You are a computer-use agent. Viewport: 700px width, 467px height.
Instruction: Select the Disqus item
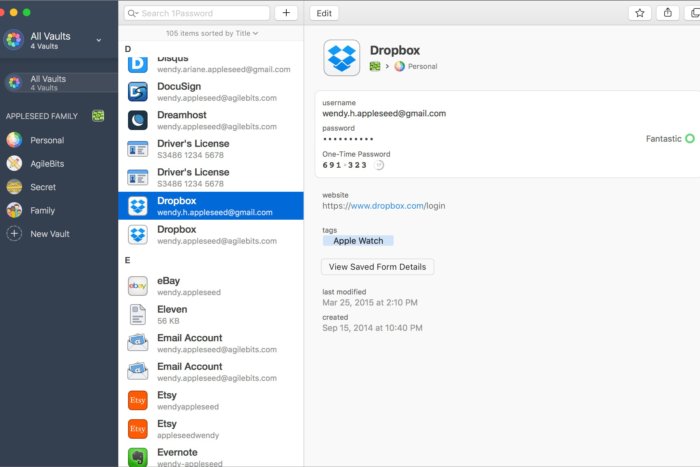point(211,63)
